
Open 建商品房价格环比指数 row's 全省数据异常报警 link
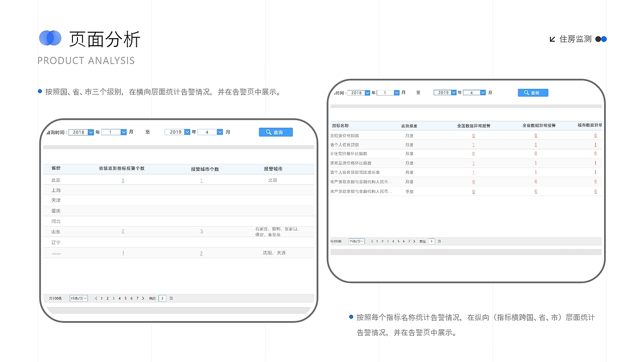coord(536,163)
